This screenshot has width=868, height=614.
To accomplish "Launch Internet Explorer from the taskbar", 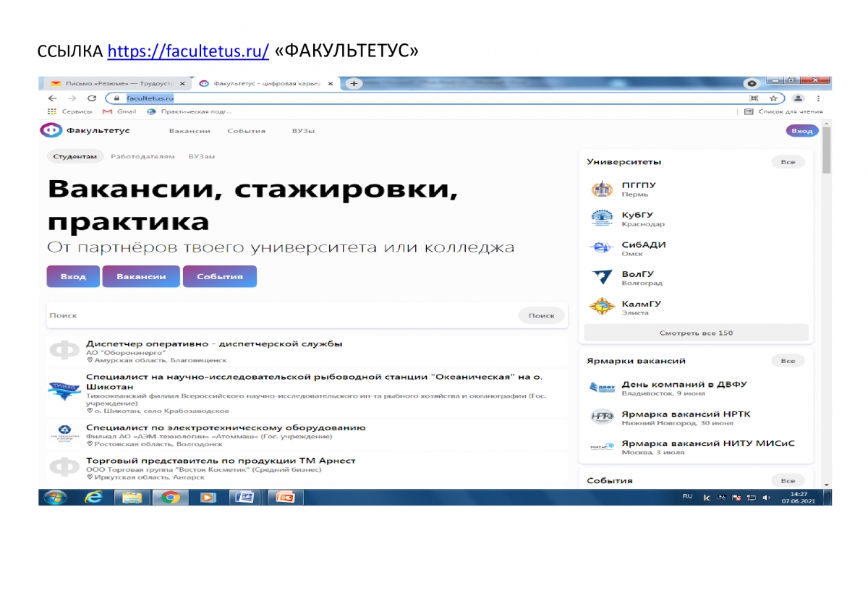I will [93, 497].
